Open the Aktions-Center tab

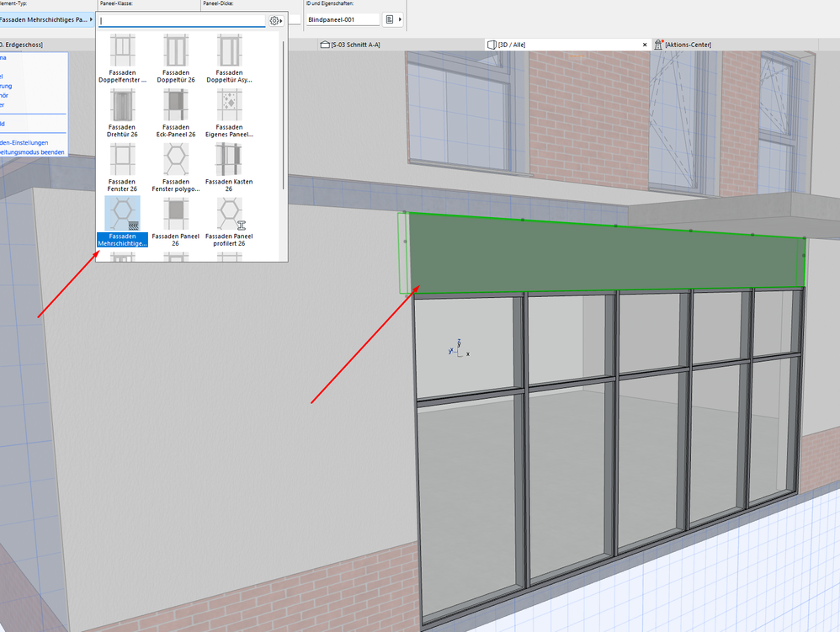[687, 44]
